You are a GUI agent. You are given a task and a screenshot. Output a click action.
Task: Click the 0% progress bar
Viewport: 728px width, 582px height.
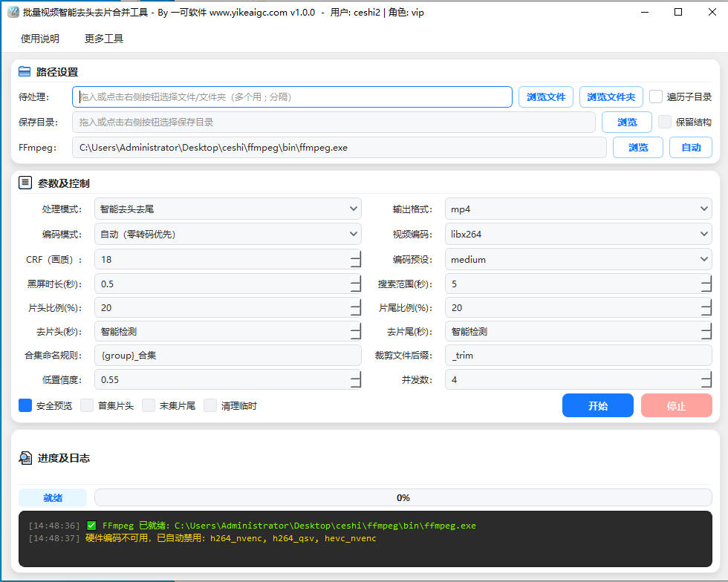(403, 497)
